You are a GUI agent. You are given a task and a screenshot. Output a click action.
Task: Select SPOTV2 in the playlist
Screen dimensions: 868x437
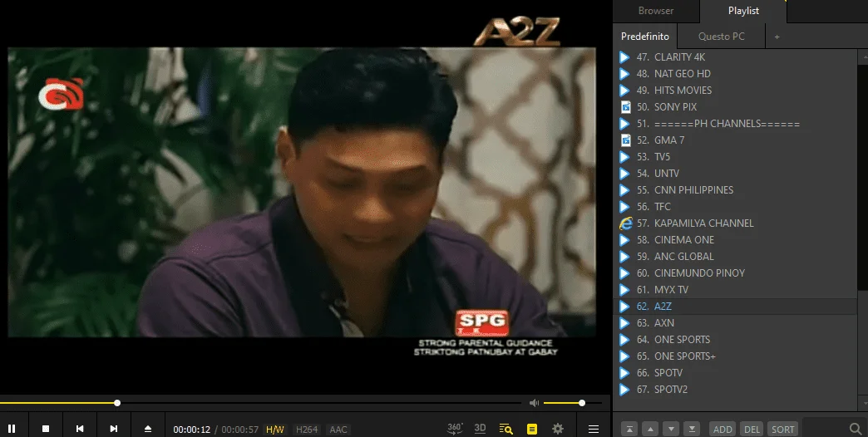click(x=735, y=389)
